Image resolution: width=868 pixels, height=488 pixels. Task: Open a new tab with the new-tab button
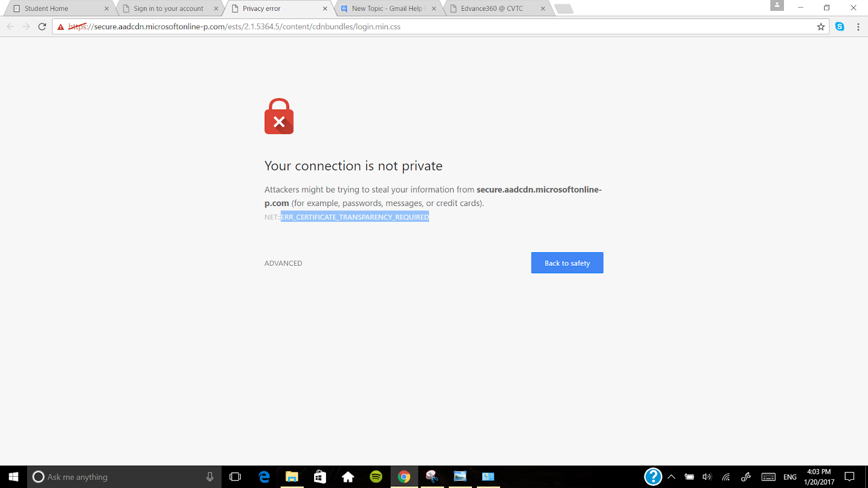click(564, 9)
